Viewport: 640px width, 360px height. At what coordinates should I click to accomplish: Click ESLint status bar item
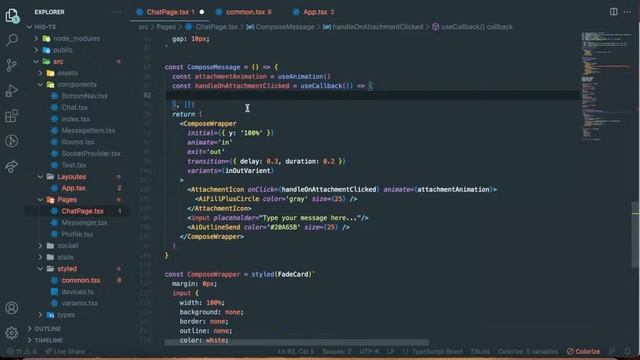[480, 351]
